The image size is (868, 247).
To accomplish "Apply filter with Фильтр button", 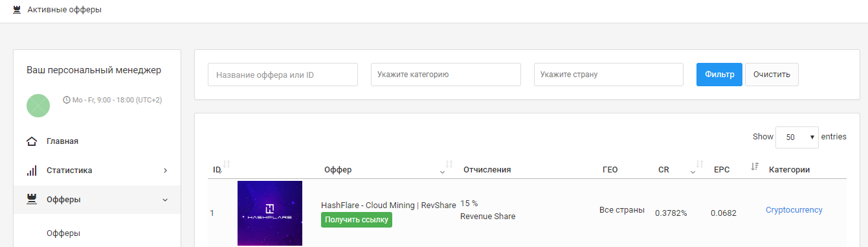I will click(x=719, y=75).
